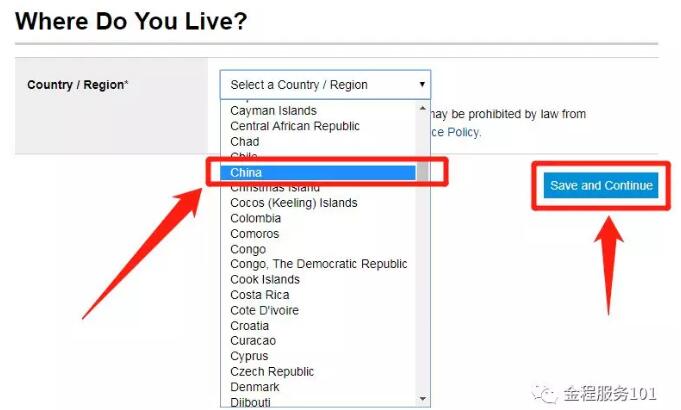The width and height of the screenshot is (681, 410).
Task: Pick Chad from the dropdown list
Action: tap(245, 142)
